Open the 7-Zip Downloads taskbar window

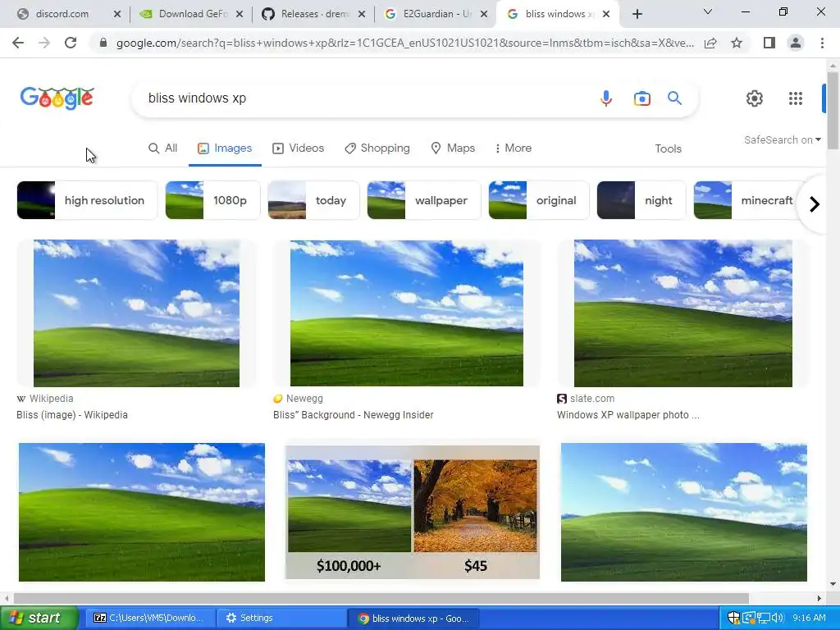pos(149,618)
